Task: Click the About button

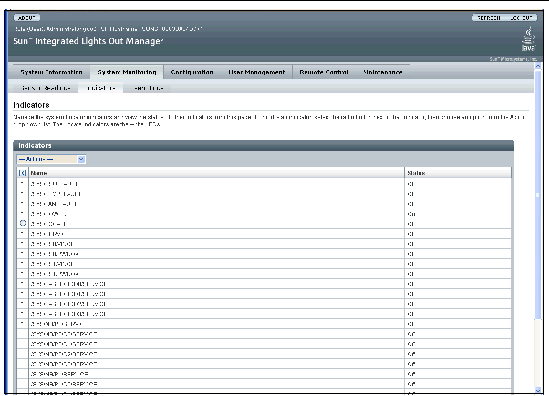Action: point(27,18)
